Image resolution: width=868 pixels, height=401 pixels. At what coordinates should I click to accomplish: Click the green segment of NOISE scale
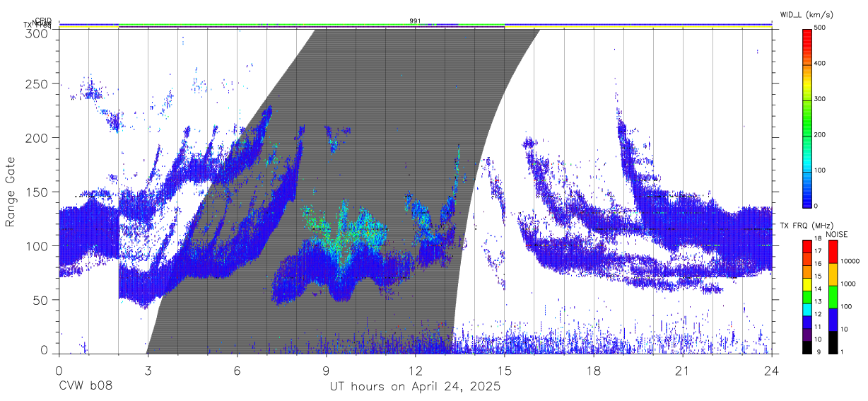point(833,297)
